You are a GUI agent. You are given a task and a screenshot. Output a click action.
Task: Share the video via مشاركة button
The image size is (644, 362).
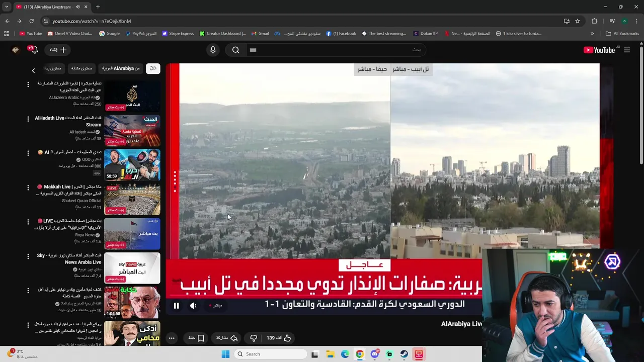tap(227, 338)
